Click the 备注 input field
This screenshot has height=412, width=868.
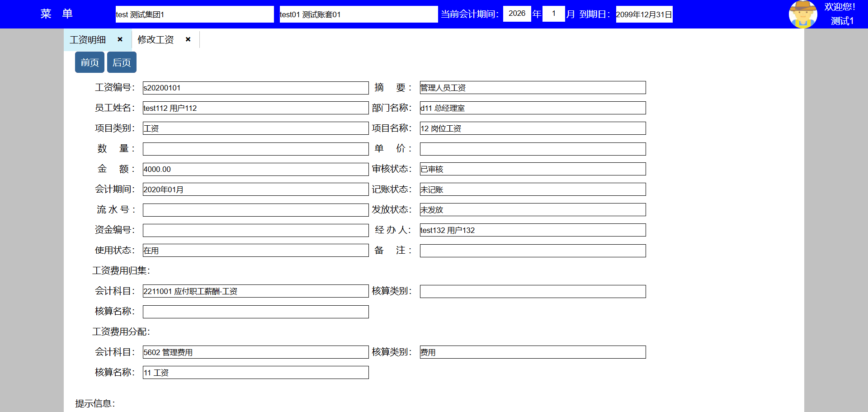click(x=533, y=251)
